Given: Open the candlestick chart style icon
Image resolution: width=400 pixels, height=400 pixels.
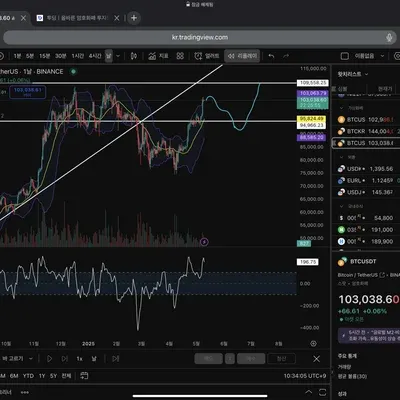Looking at the screenshot, I should click(x=134, y=56).
